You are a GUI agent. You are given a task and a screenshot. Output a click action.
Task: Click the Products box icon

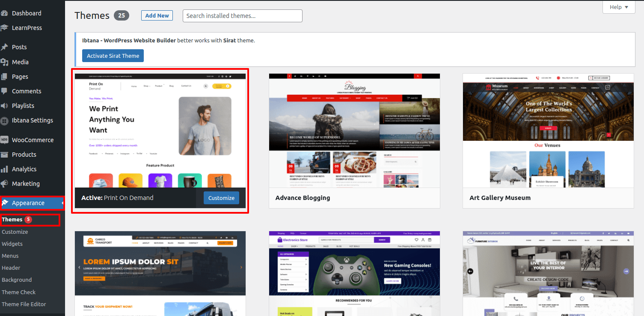tap(4, 155)
